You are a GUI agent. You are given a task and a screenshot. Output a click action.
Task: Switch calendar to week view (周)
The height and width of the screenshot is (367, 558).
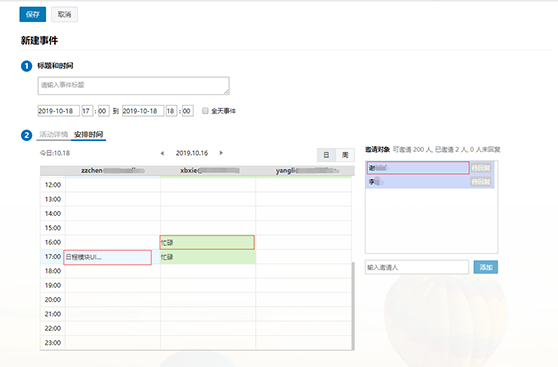coord(345,155)
